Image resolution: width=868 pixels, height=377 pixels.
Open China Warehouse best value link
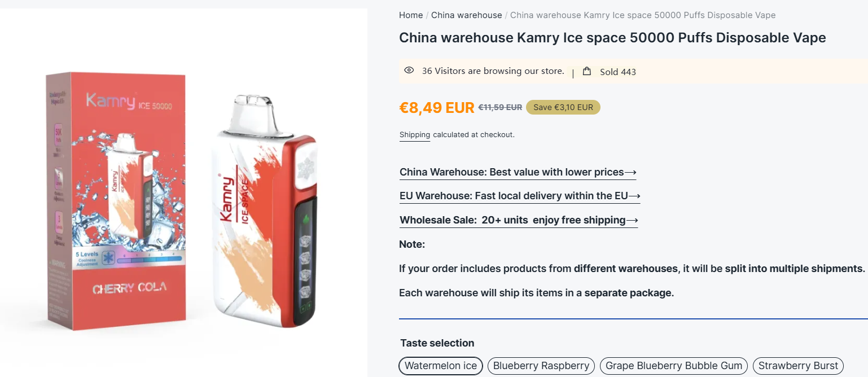tap(518, 172)
